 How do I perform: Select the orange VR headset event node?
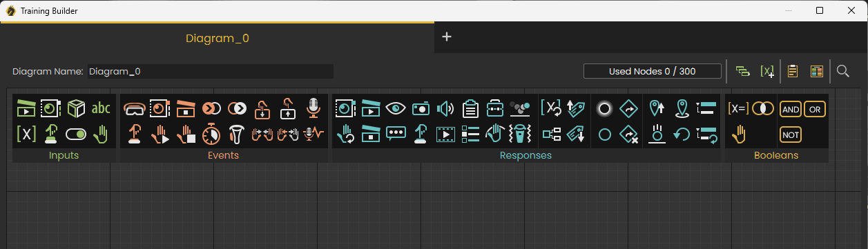click(x=134, y=108)
